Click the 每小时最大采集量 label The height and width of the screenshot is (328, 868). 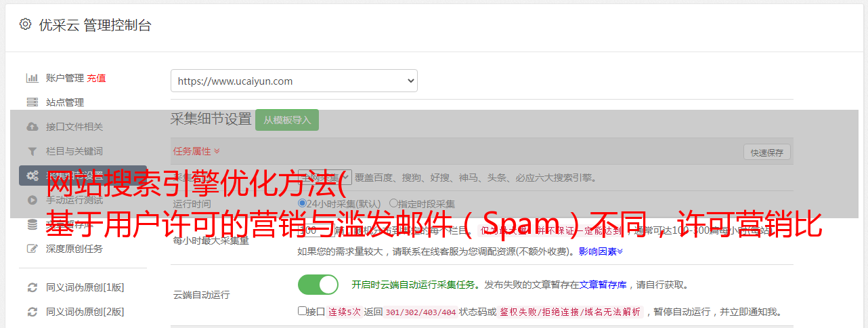tap(211, 240)
